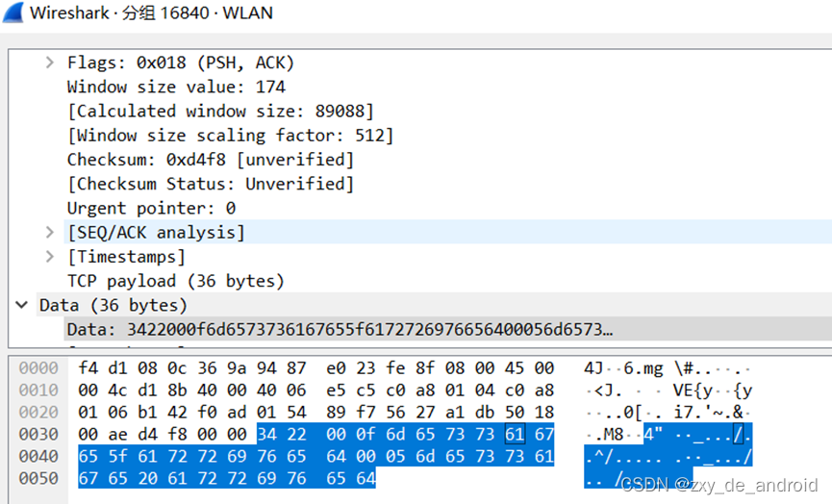The image size is (832, 504).
Task: Select the [SEQ/ACK analysis] row text
Action: [x=156, y=233]
